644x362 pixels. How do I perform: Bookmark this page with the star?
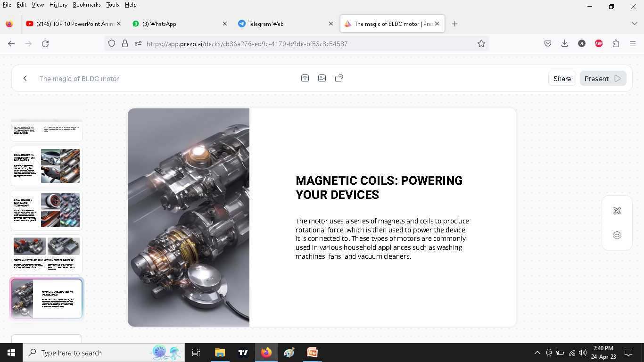481,43
